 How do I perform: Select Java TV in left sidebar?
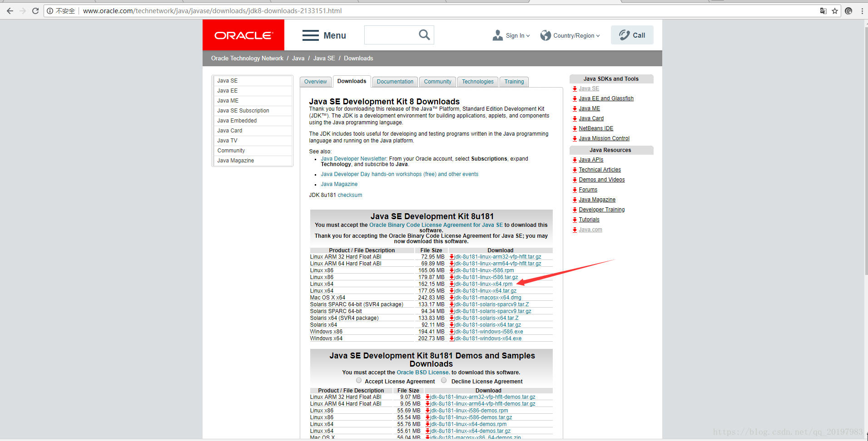tap(253, 141)
